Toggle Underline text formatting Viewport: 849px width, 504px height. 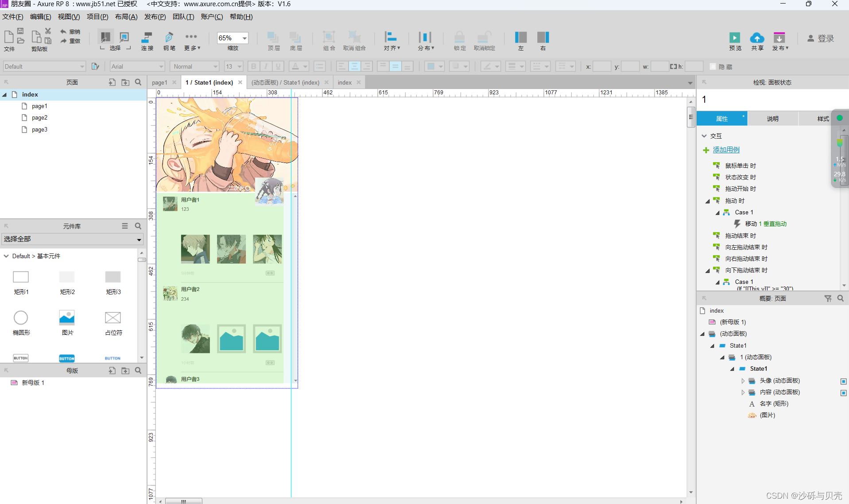click(x=278, y=66)
